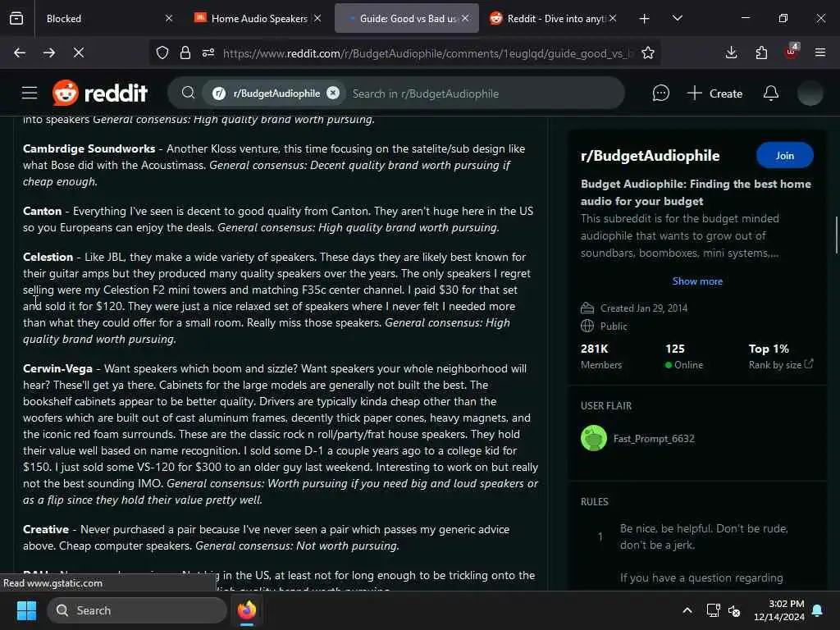This screenshot has width=840, height=630.
Task: Click the reddit URL address field
Action: pyautogui.click(x=427, y=53)
